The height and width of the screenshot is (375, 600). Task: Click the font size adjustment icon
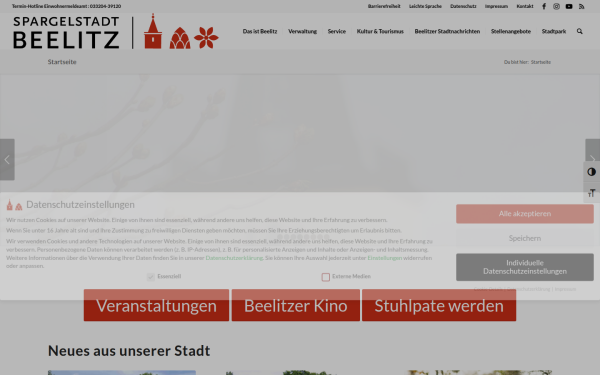(x=592, y=192)
